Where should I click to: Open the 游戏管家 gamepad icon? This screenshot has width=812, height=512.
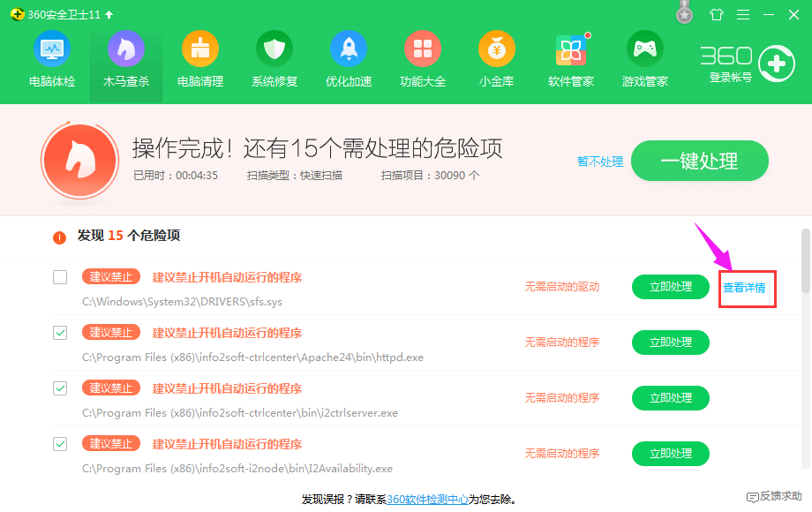pyautogui.click(x=644, y=49)
